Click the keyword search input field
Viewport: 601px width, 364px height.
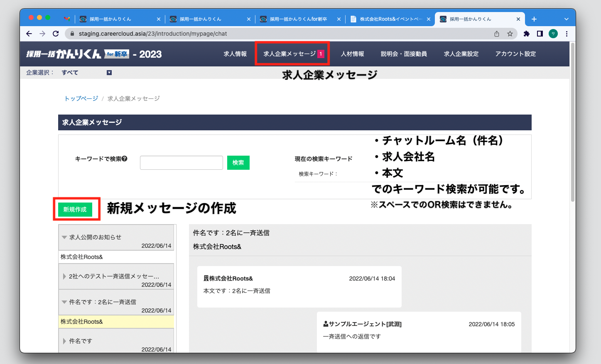pyautogui.click(x=181, y=162)
